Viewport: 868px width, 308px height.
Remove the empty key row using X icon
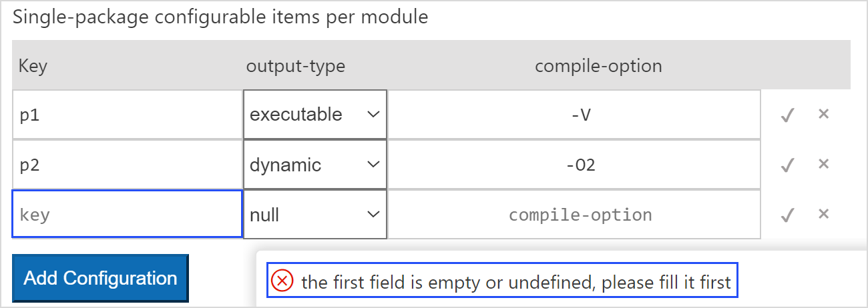click(x=823, y=214)
